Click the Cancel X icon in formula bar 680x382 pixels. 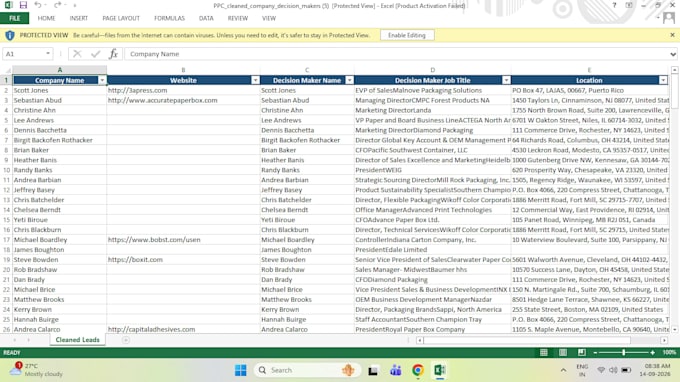pyautogui.click(x=77, y=54)
